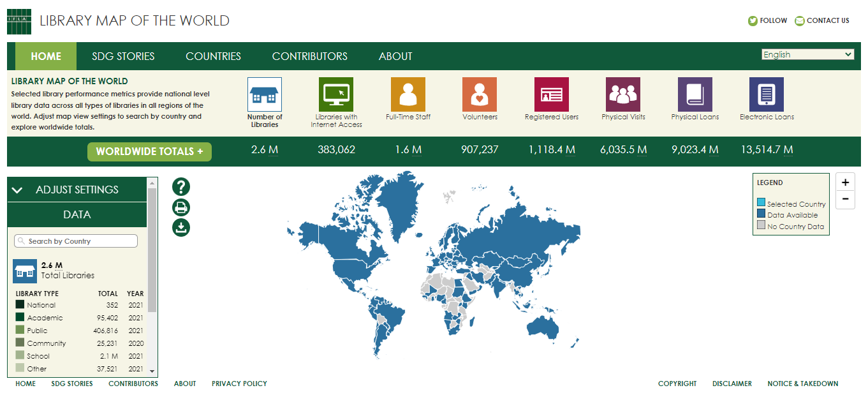Open the About tab

pos(395,56)
